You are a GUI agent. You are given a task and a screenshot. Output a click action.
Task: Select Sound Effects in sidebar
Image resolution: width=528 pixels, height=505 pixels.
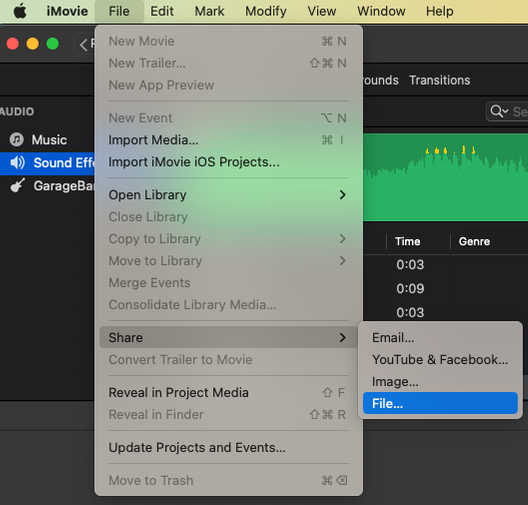(x=47, y=163)
